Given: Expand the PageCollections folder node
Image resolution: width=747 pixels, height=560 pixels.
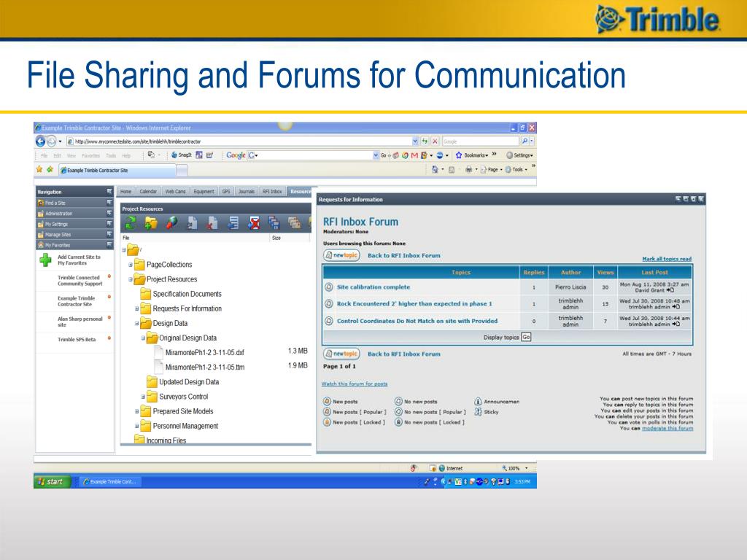Looking at the screenshot, I should tap(131, 265).
